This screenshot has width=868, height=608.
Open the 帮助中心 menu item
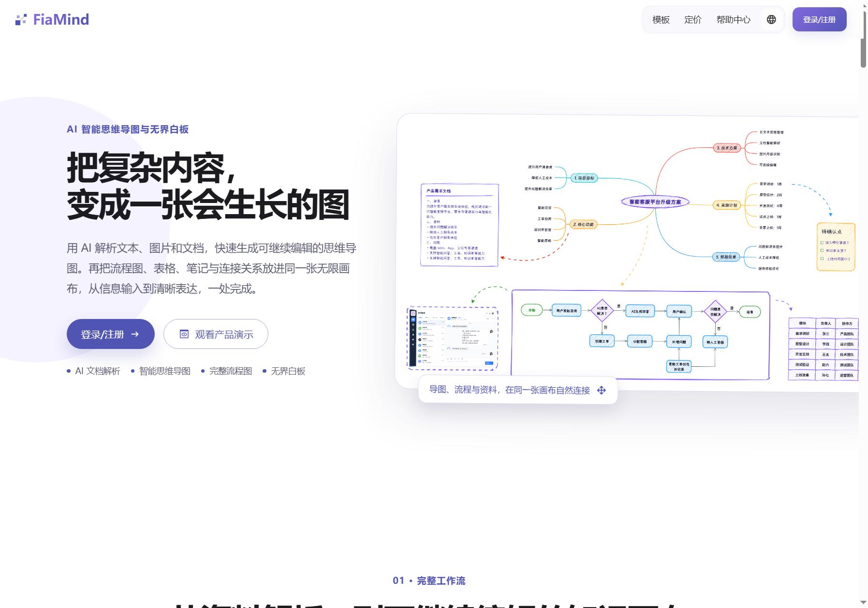tap(733, 20)
